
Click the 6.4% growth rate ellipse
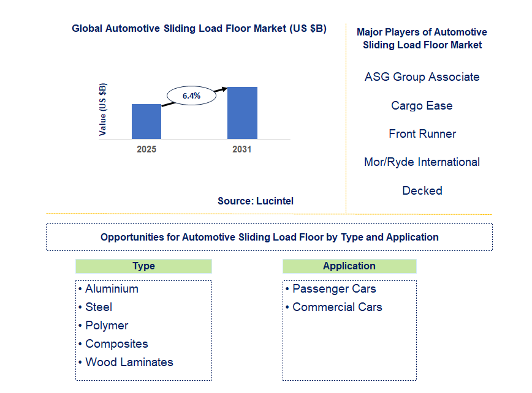[x=191, y=95]
